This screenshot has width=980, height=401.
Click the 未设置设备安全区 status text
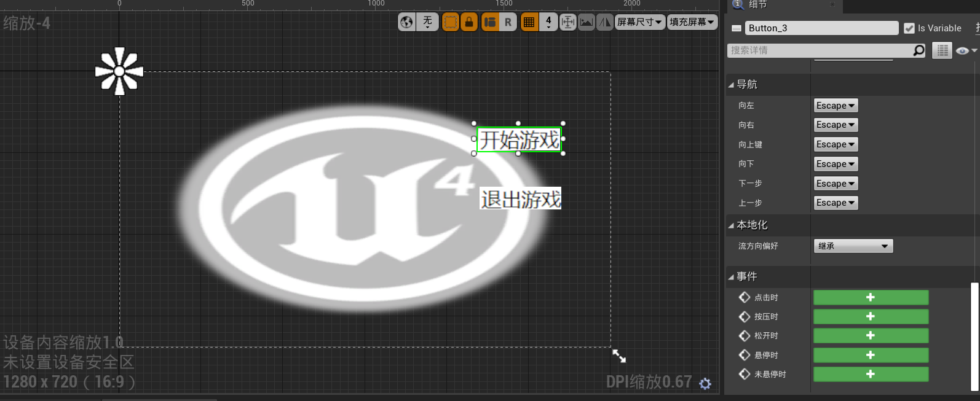click(x=68, y=362)
